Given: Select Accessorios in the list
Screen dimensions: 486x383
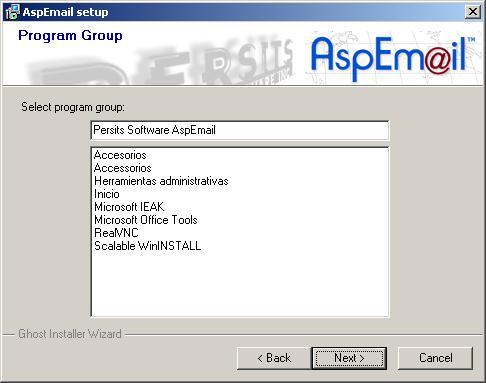Looking at the screenshot, I should pos(123,168).
